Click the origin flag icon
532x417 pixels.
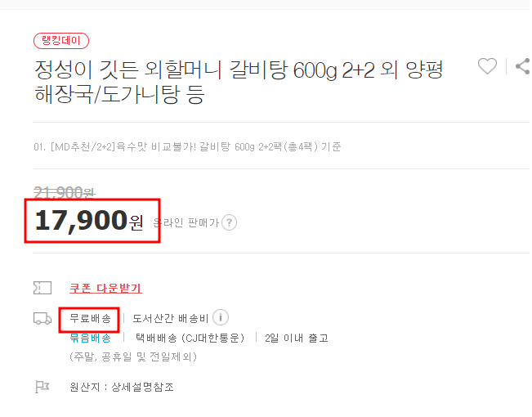tap(42, 387)
